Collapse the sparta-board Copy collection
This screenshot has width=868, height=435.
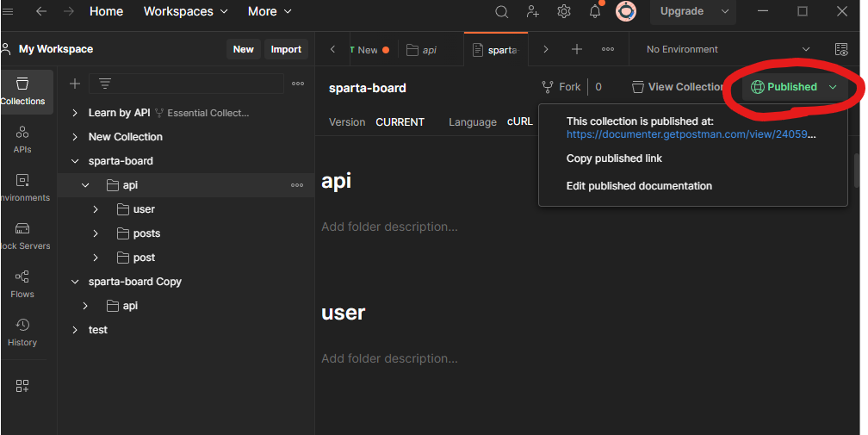point(75,282)
